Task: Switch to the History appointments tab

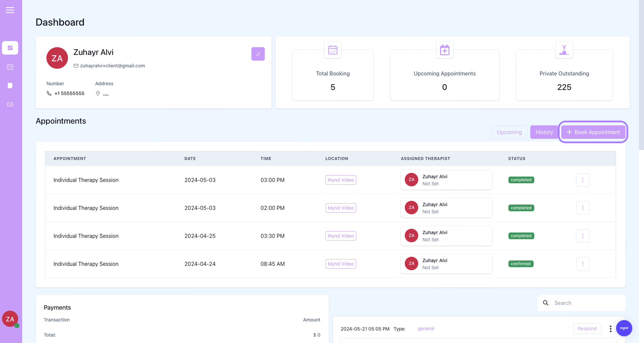Action: (x=544, y=132)
